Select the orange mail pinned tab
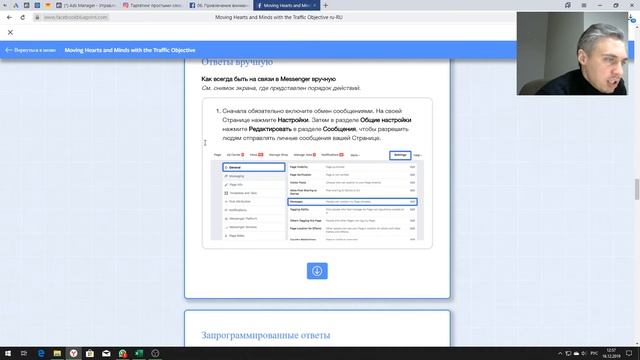 click(48, 5)
